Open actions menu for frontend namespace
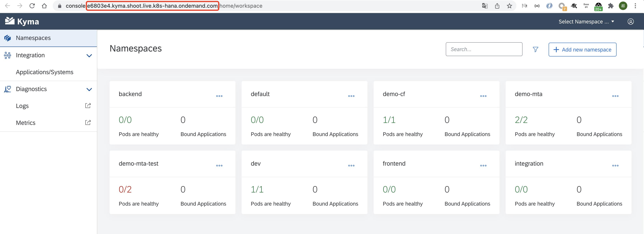Image resolution: width=644 pixels, height=234 pixels. [483, 166]
